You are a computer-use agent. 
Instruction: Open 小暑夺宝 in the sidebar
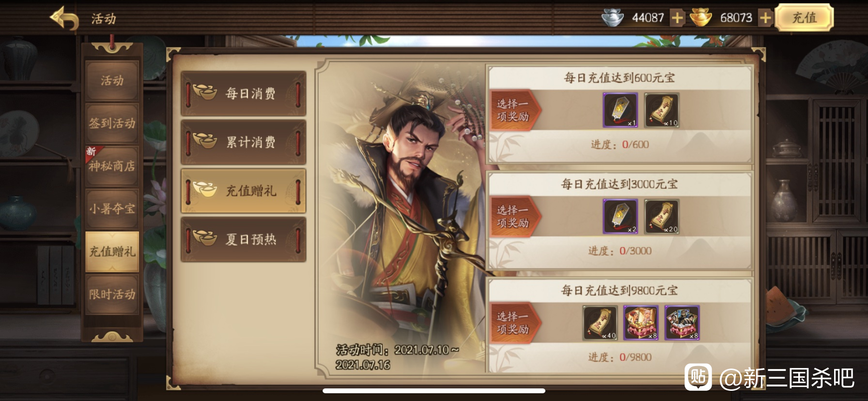[x=112, y=208]
